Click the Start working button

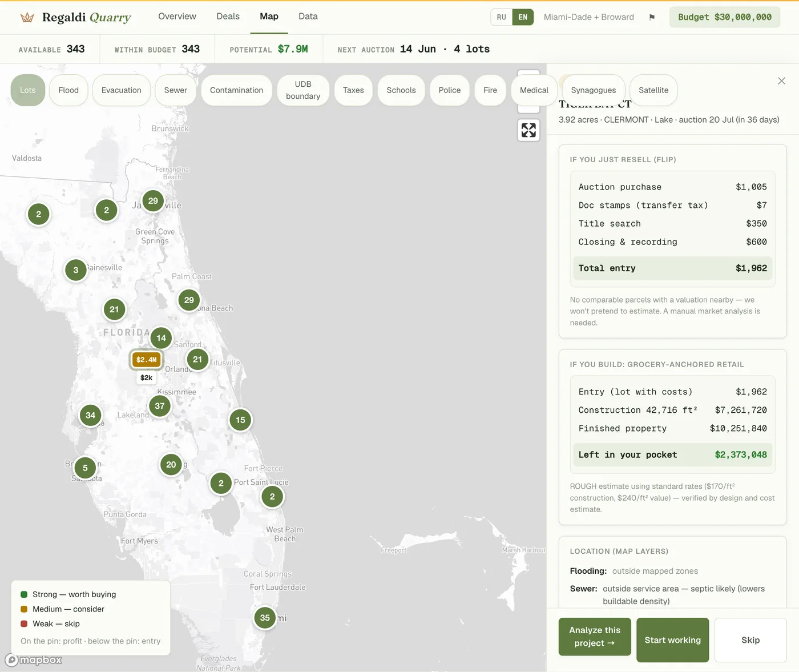point(673,640)
